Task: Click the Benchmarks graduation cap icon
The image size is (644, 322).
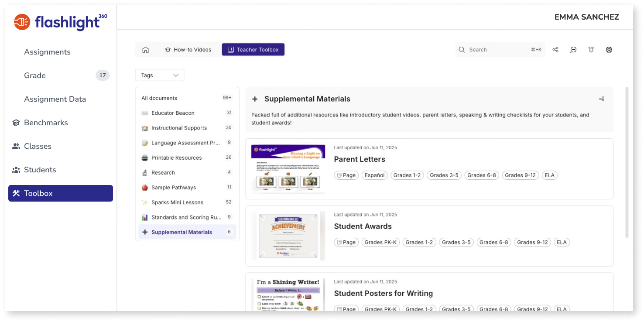Action: pyautogui.click(x=16, y=123)
